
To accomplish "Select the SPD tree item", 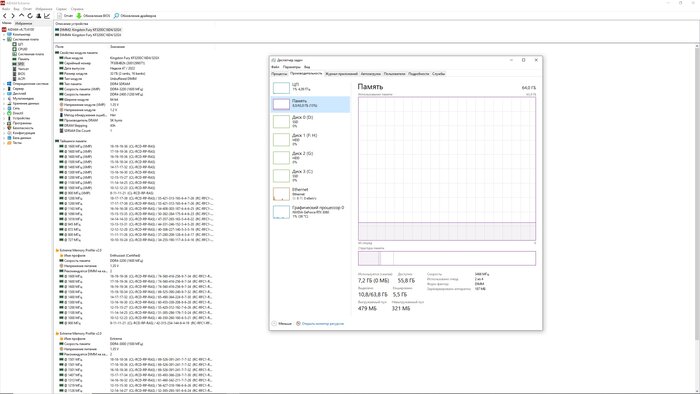I will pyautogui.click(x=18, y=64).
